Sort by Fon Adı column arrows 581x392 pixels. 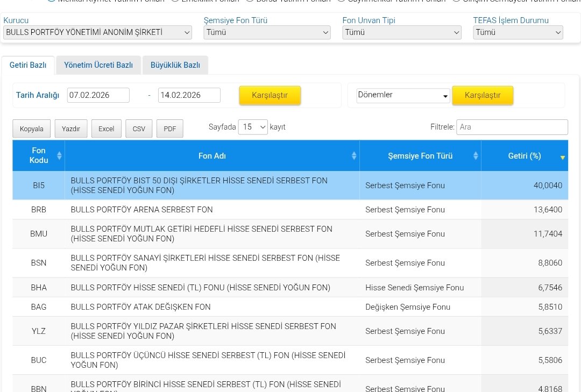[354, 155]
